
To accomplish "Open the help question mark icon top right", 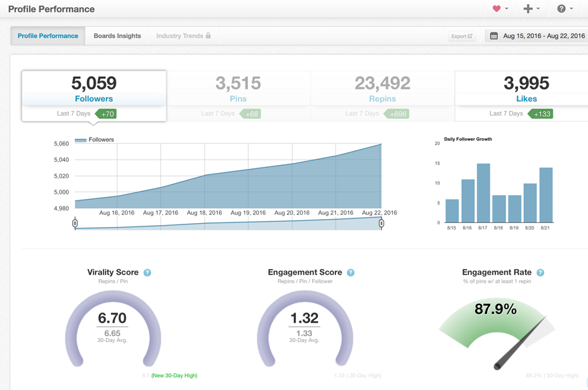I will tap(561, 9).
